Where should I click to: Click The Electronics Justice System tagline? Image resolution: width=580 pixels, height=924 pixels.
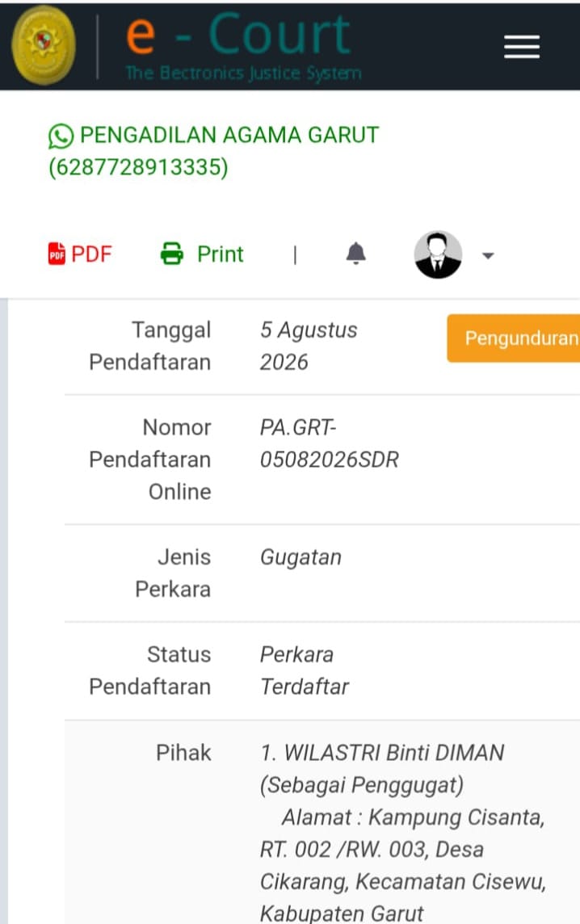(243, 73)
